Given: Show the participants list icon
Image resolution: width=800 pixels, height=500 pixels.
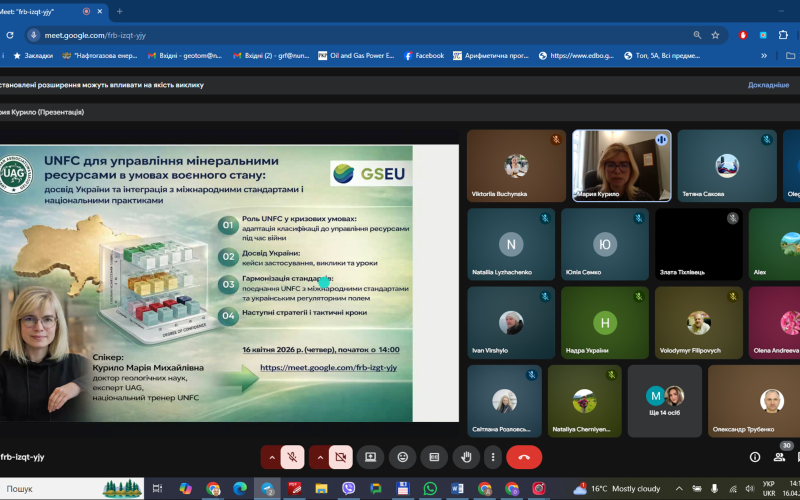Looking at the screenshot, I should click(x=779, y=457).
